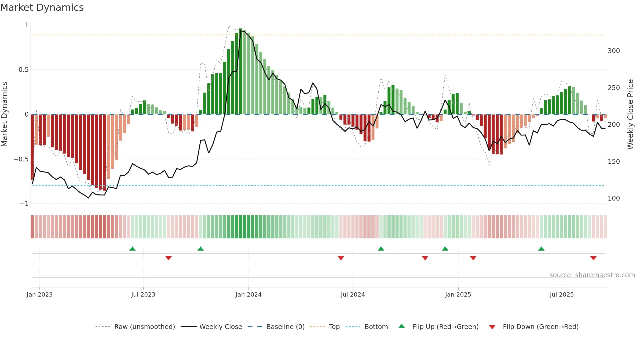The width and height of the screenshot is (644, 362).
Task: Select the last flip-down marker after Jul 2025
Action: tap(593, 258)
